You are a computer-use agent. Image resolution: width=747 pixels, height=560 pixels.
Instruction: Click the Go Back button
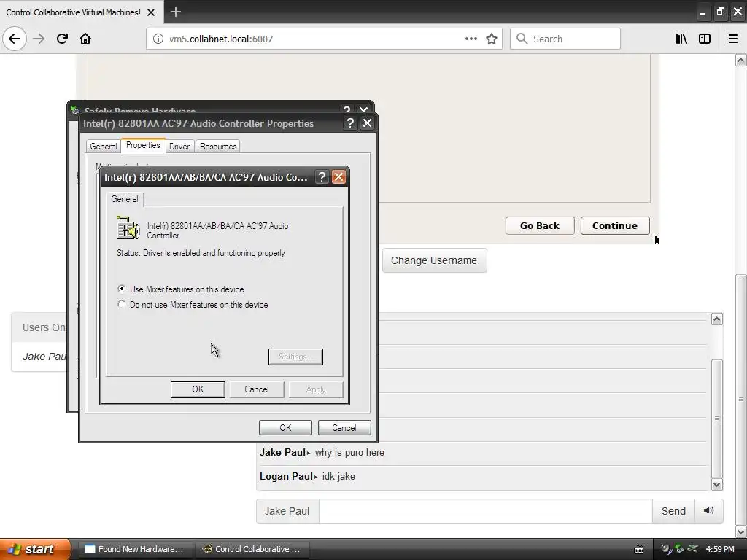540,226
